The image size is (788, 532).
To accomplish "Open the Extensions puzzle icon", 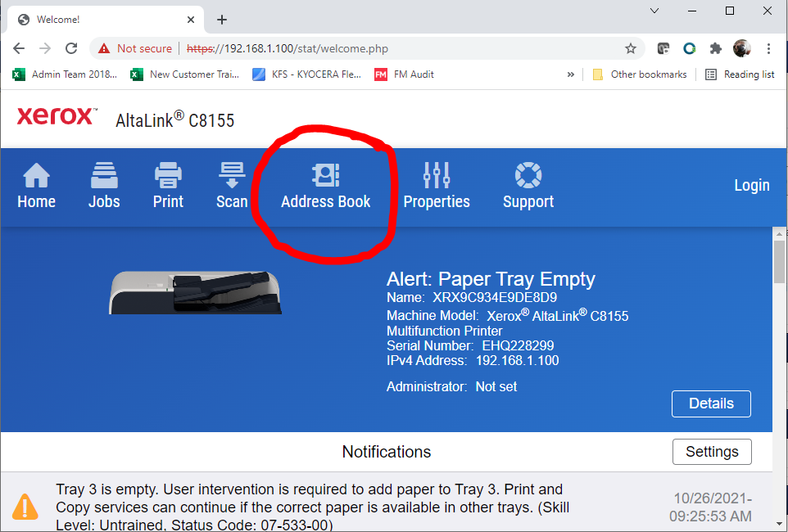I will click(715, 48).
